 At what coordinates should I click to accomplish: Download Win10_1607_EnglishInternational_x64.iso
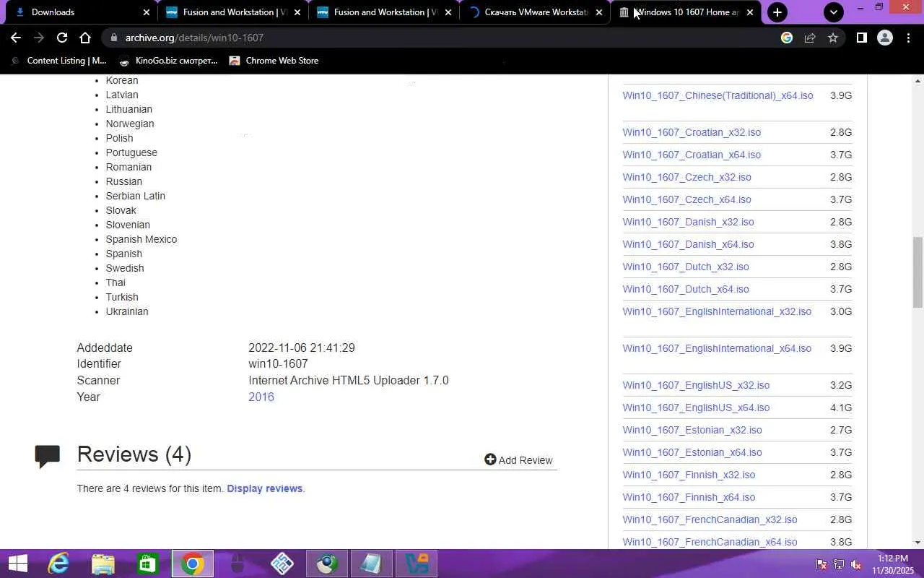pyautogui.click(x=717, y=348)
